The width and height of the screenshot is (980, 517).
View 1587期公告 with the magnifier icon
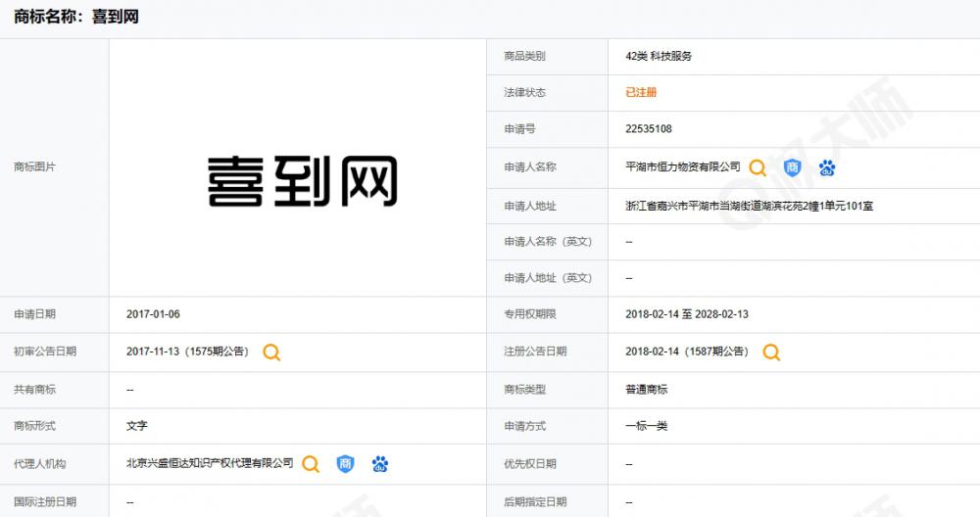coord(772,352)
